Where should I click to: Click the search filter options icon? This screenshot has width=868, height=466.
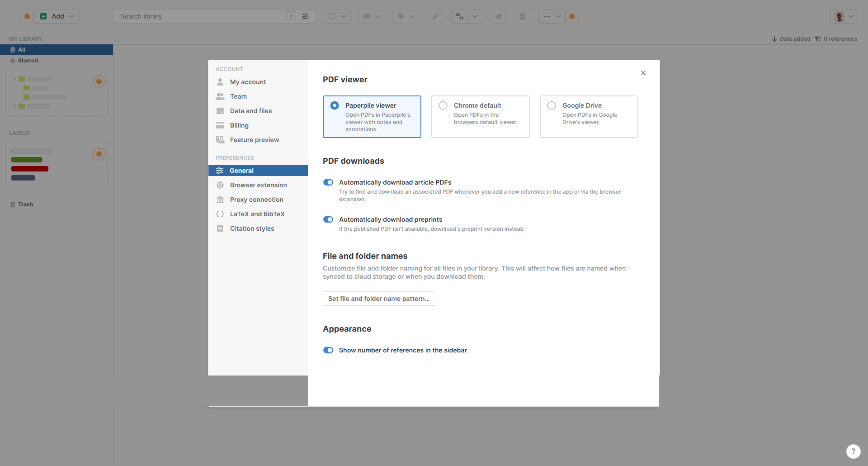coord(305,16)
